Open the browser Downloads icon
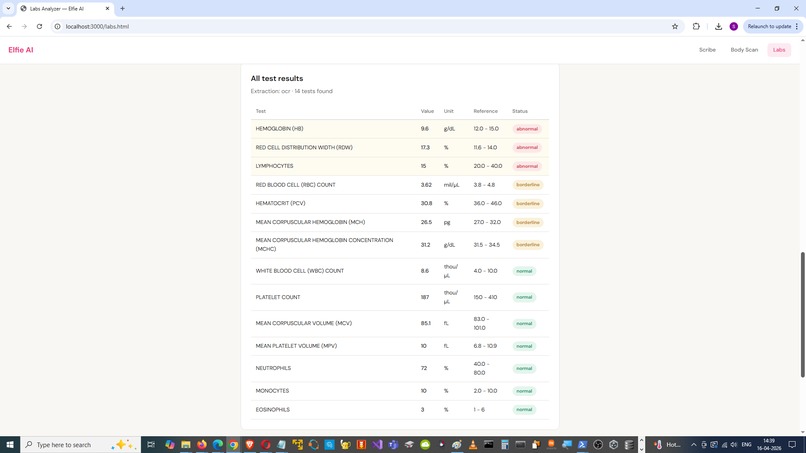 point(718,26)
